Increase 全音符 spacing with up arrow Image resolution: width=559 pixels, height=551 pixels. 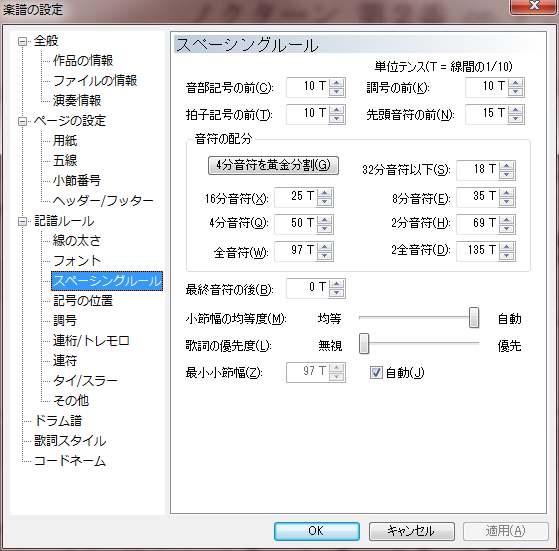click(x=324, y=247)
